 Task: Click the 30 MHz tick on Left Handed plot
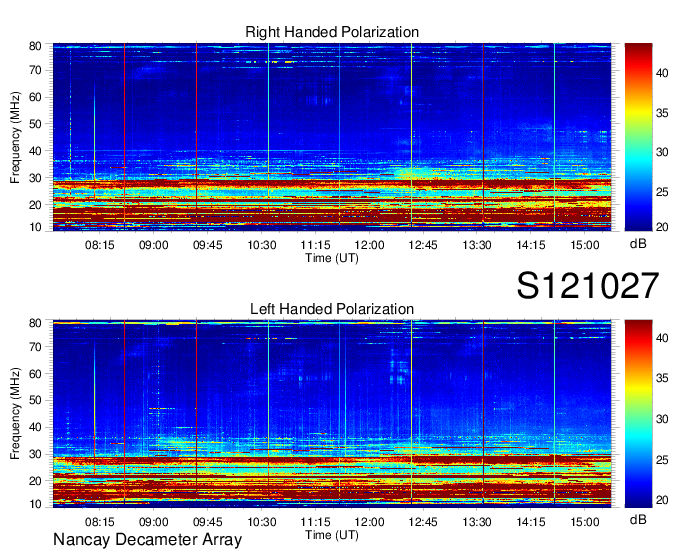click(35, 454)
